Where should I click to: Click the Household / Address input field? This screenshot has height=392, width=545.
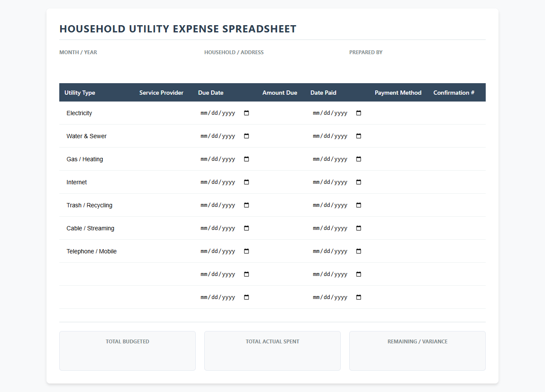(272, 65)
